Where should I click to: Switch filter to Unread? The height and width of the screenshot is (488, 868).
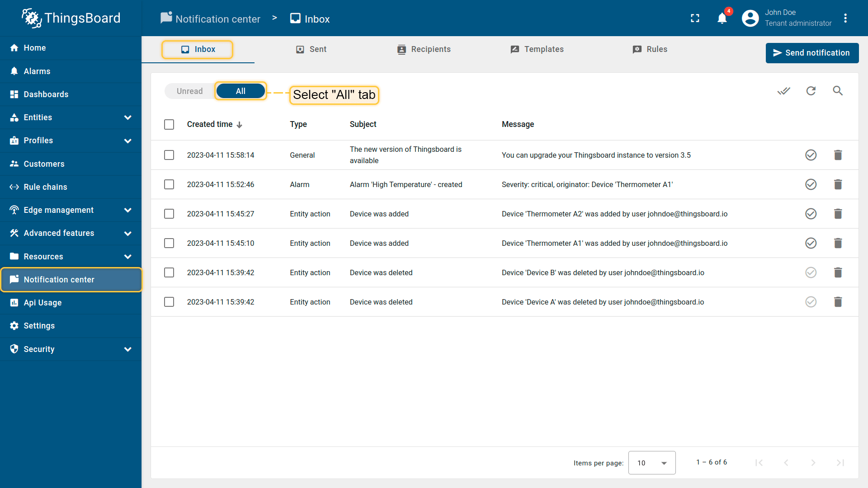pyautogui.click(x=189, y=91)
